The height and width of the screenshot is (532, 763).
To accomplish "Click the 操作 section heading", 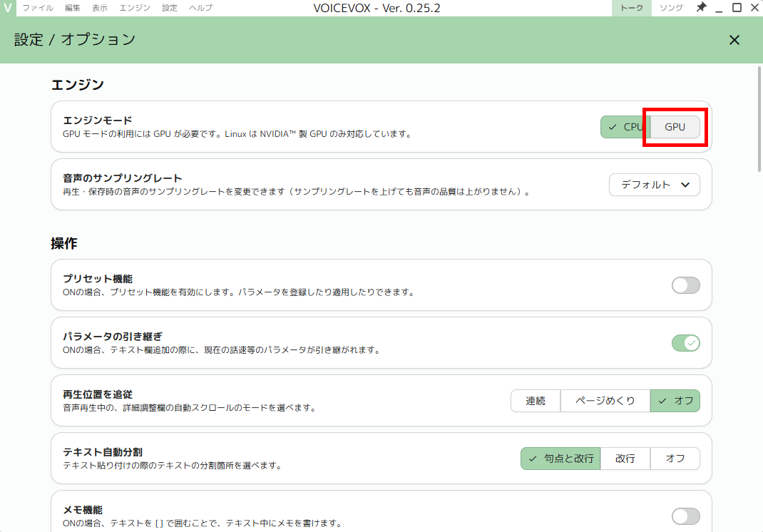I will click(x=64, y=243).
